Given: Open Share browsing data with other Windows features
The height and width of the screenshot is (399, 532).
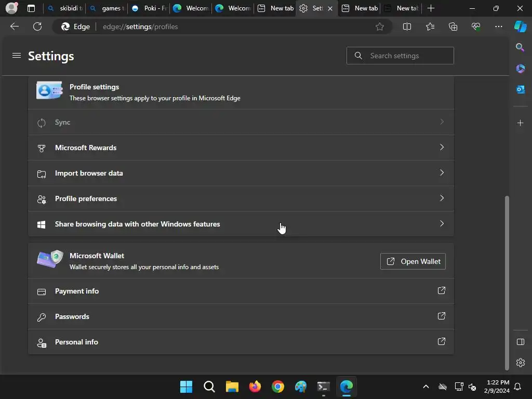Looking at the screenshot, I should (x=241, y=224).
